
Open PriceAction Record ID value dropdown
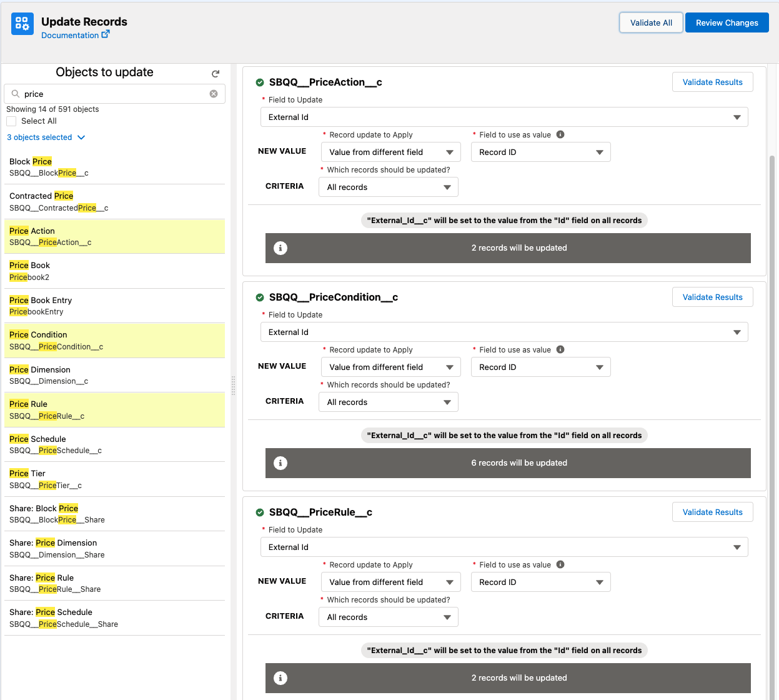pos(541,152)
